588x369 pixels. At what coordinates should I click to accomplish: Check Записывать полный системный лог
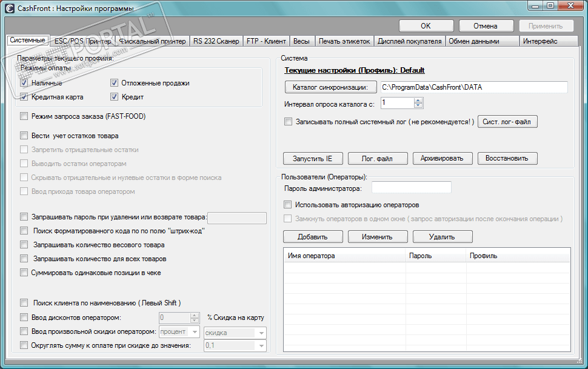pos(288,122)
